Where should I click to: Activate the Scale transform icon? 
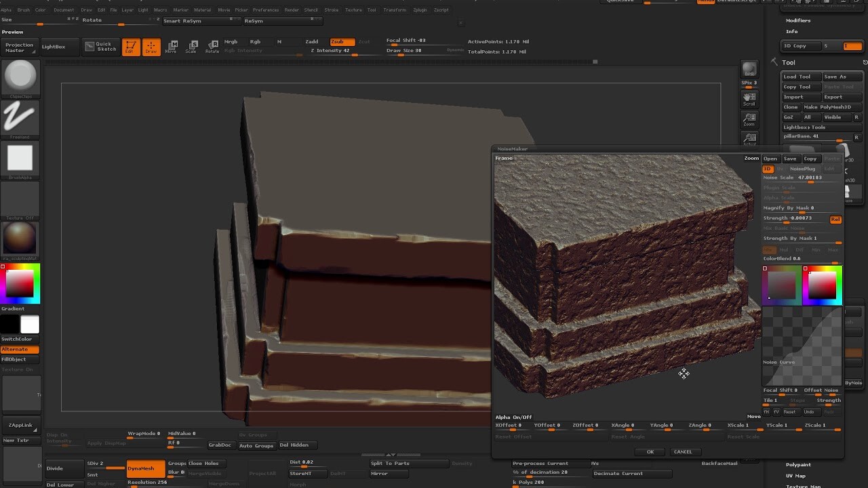coord(192,46)
